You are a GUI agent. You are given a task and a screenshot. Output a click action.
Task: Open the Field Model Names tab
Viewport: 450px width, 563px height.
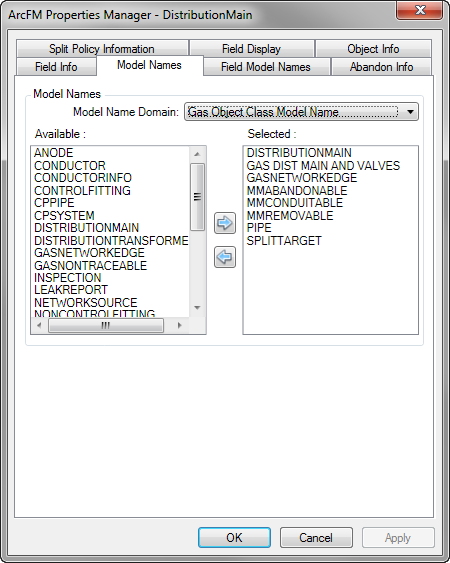click(266, 67)
